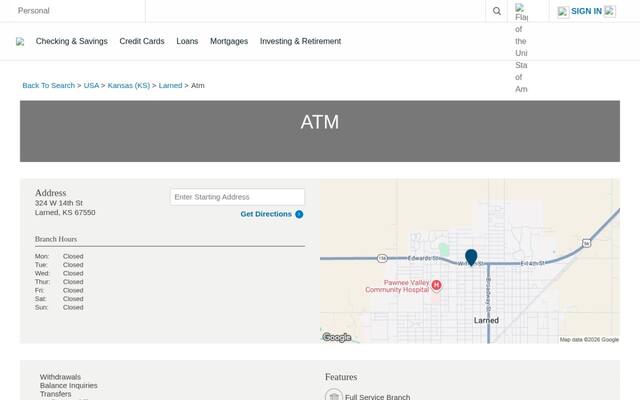Click the Mon: Closed hours row
This screenshot has width=640, height=400.
pos(59,256)
